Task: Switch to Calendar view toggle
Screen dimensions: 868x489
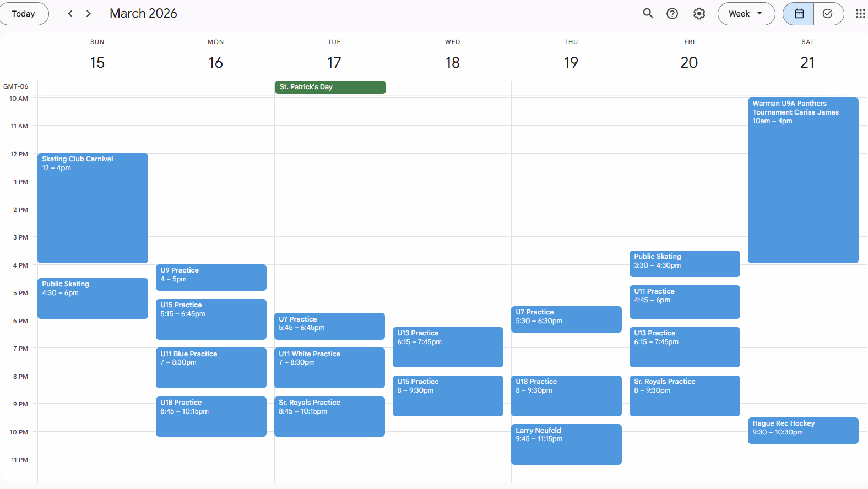Action: click(799, 14)
